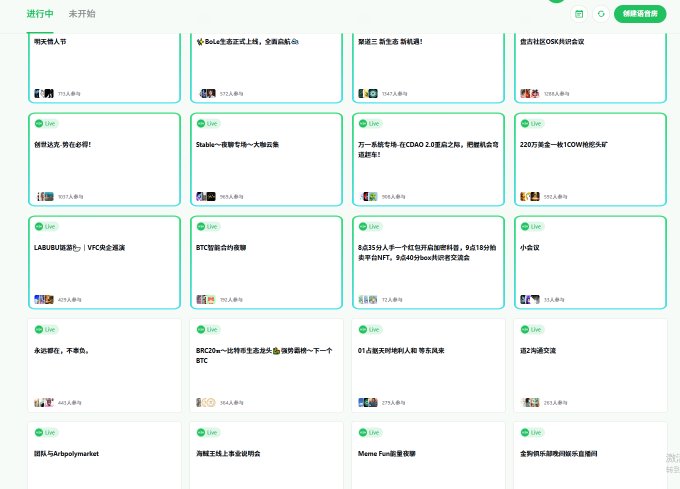The image size is (680, 489).
Task: Click Live badge on BRC20 card
Action: pyautogui.click(x=208, y=329)
